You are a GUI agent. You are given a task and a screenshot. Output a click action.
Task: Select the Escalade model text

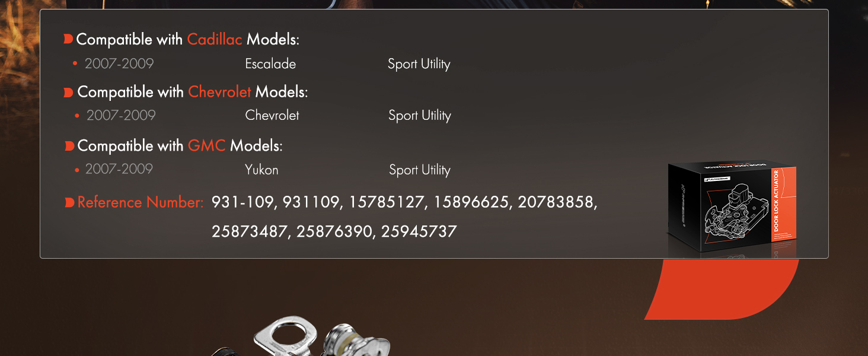tap(270, 63)
